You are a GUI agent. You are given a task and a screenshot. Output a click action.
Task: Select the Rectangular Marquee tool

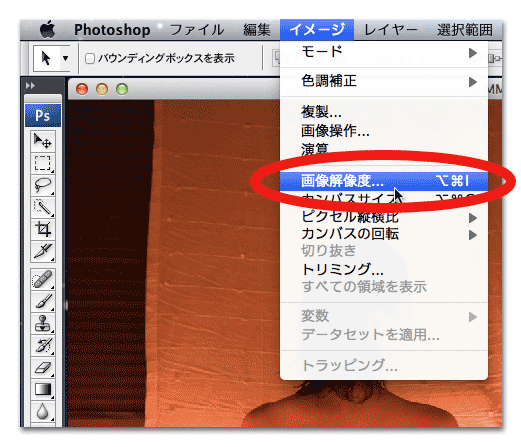(43, 163)
